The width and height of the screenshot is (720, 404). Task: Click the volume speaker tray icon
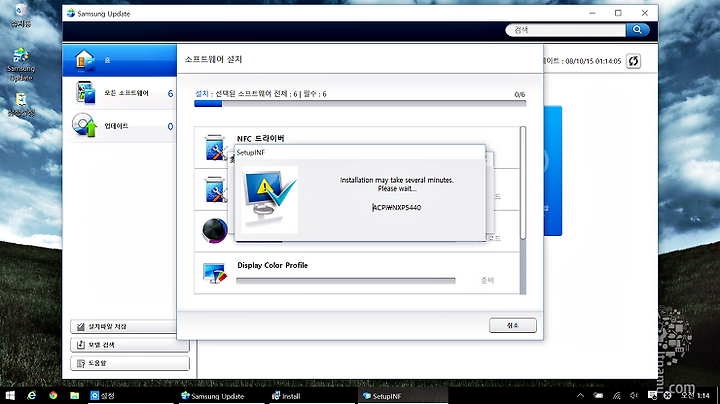(x=634, y=395)
